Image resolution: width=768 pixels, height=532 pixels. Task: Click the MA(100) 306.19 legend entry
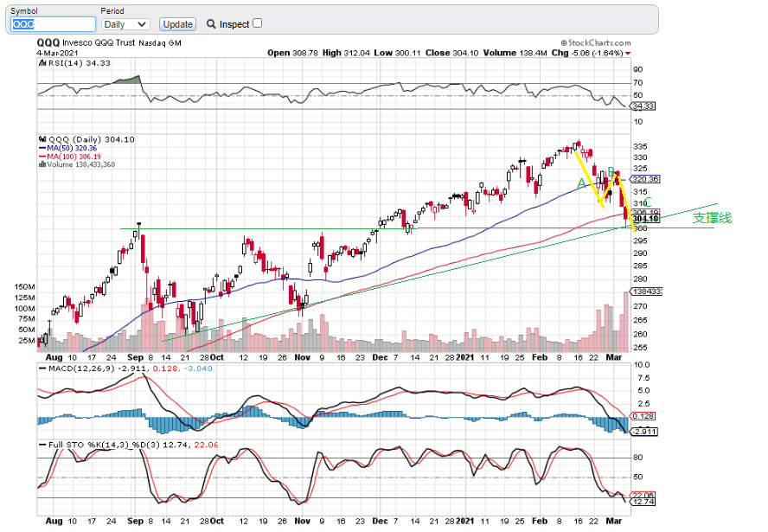click(69, 157)
